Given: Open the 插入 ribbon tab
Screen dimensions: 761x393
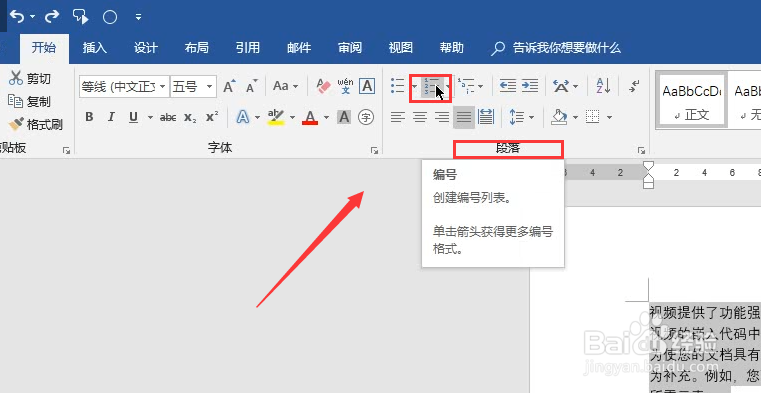Looking at the screenshot, I should tap(94, 48).
